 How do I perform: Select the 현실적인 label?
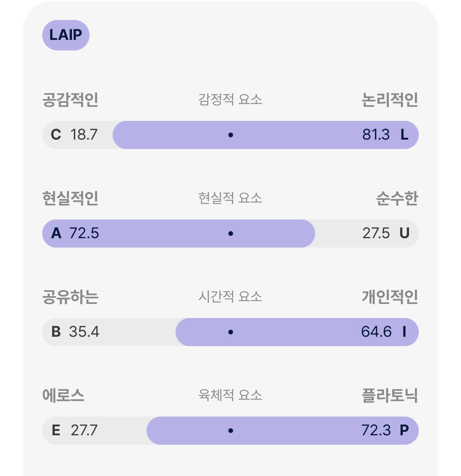(x=70, y=198)
